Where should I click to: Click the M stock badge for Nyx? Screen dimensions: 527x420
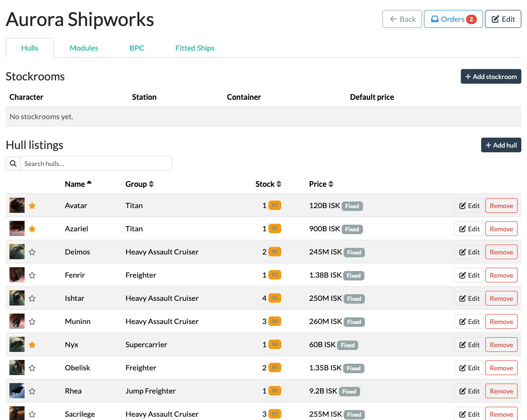[x=275, y=344]
